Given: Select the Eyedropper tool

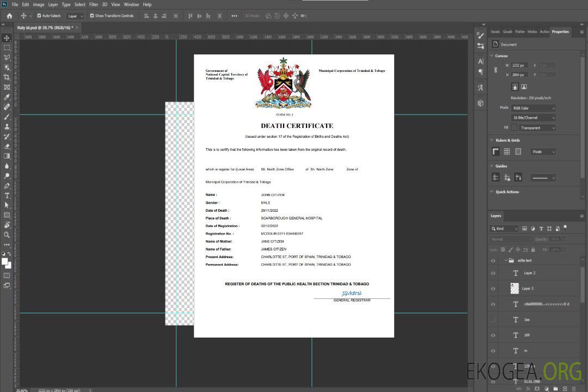Looking at the screenshot, I should 7,97.
